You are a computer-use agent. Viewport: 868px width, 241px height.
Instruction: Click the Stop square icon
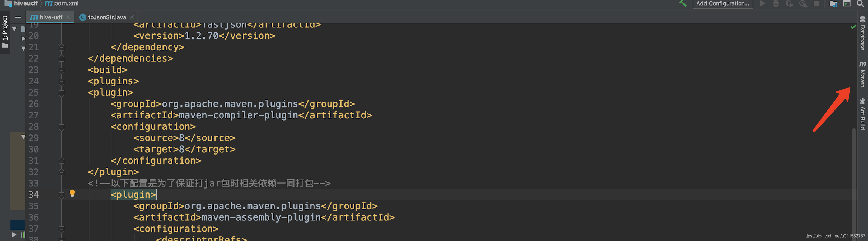(x=816, y=3)
